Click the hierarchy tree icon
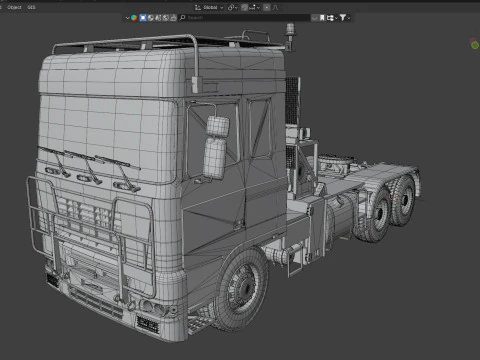The image size is (480, 360). tap(330, 18)
